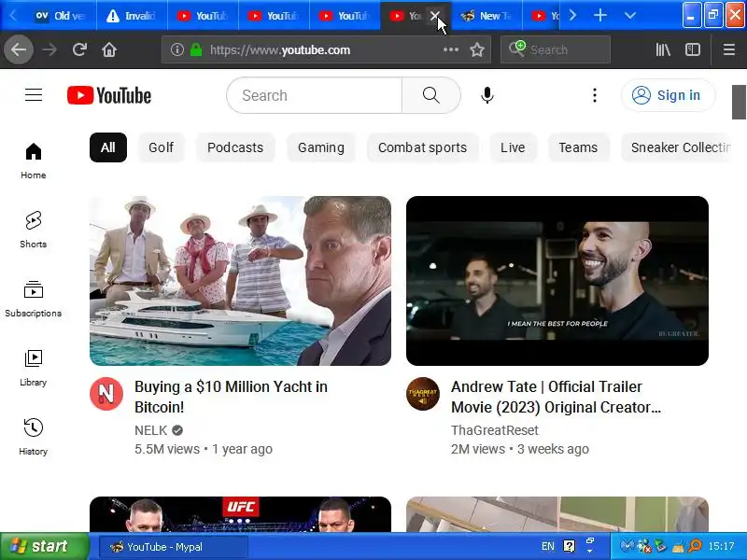Screen dimensions: 747x560
Task: Open History in YouTube sidebar
Action: tap(34, 437)
